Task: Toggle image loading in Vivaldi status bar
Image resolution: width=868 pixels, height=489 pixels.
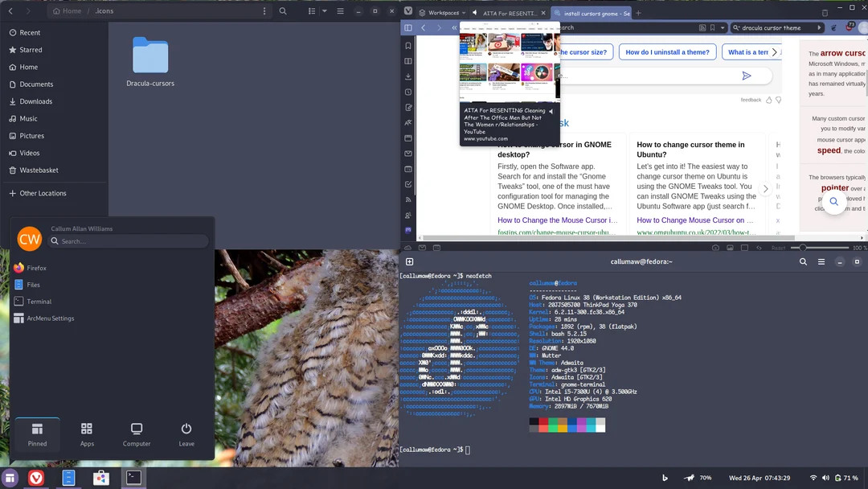Action: point(730,248)
